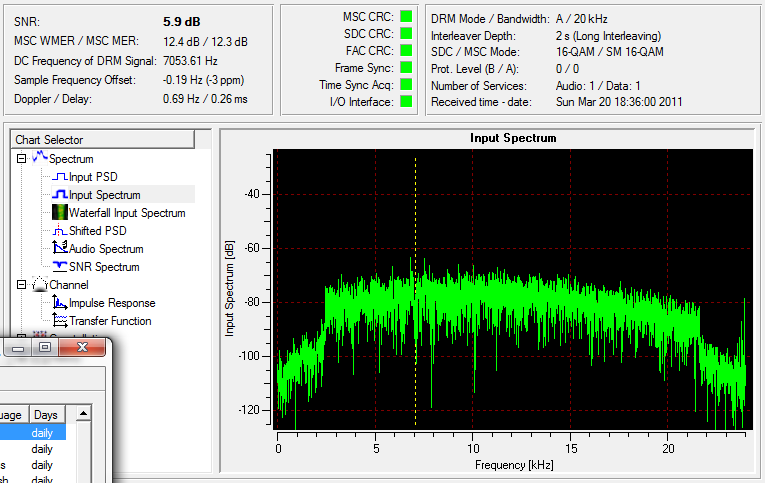Select the Shifted PSD chart icon
Screen dimensions: 765x483
click(59, 231)
